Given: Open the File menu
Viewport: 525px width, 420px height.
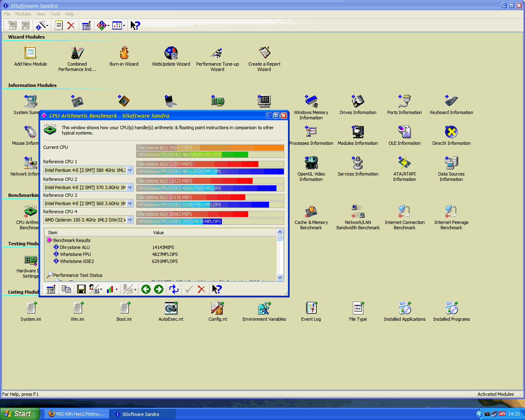Looking at the screenshot, I should 7,14.
